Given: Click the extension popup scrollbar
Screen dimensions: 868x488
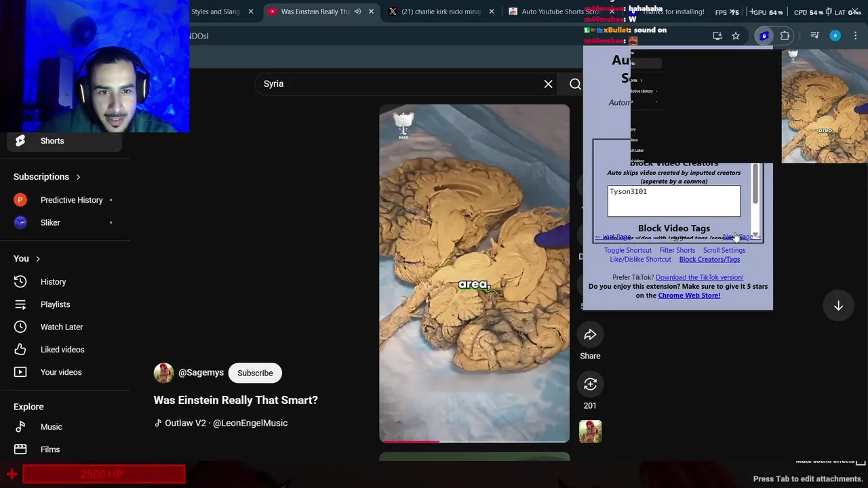Looking at the screenshot, I should pyautogui.click(x=755, y=185).
